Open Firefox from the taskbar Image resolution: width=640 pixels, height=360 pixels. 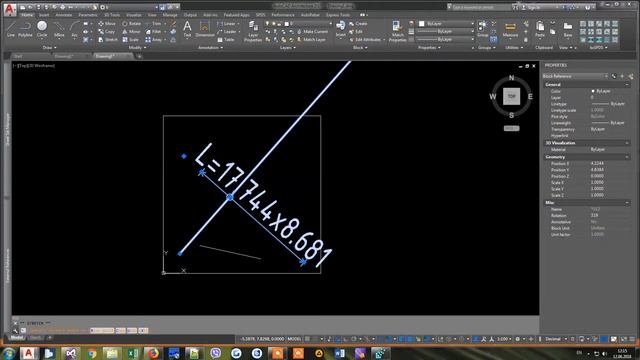coord(153,353)
